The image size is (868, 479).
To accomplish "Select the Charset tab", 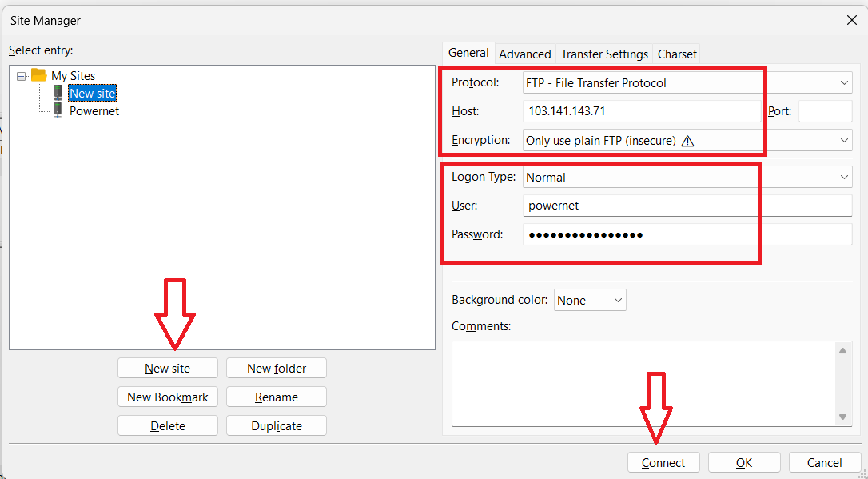I will pos(677,54).
